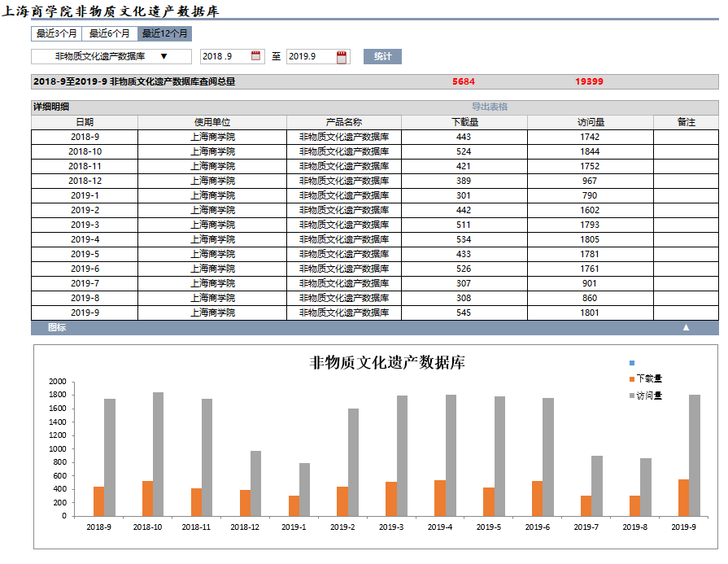Click visit count 901 cell

click(x=590, y=283)
